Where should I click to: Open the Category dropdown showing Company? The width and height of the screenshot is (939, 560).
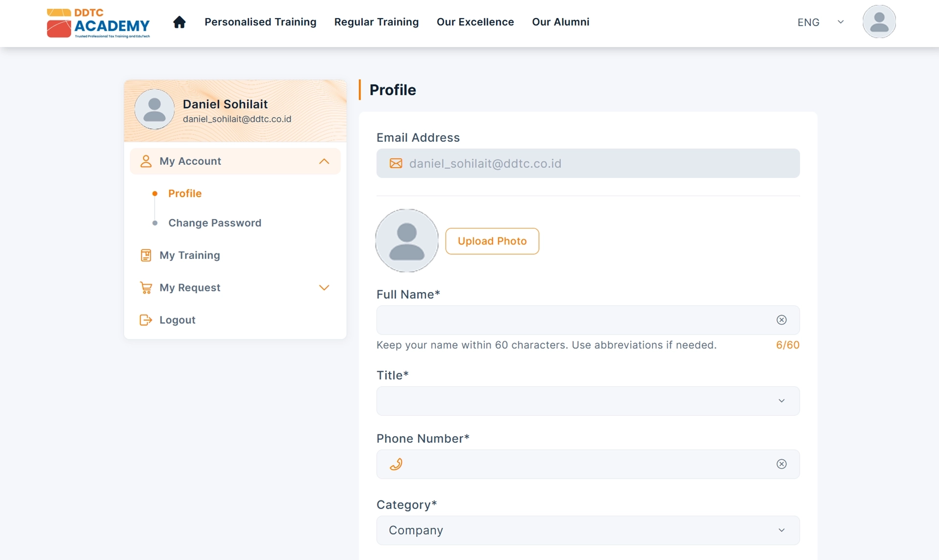587,530
